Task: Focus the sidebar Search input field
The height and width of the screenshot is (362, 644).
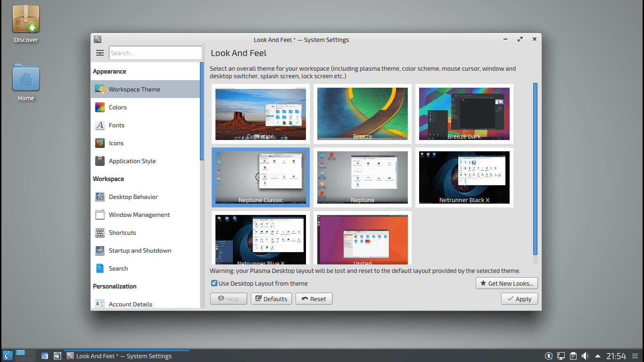Action: [156, 53]
